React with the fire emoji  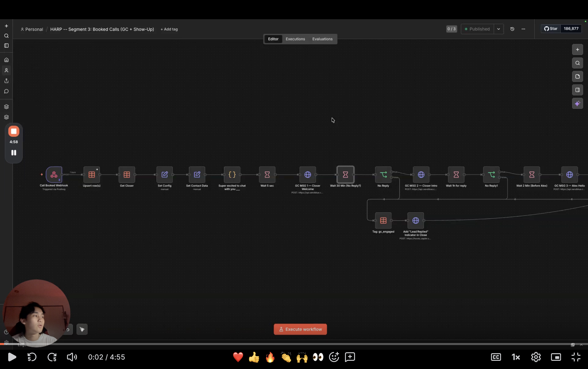click(270, 357)
